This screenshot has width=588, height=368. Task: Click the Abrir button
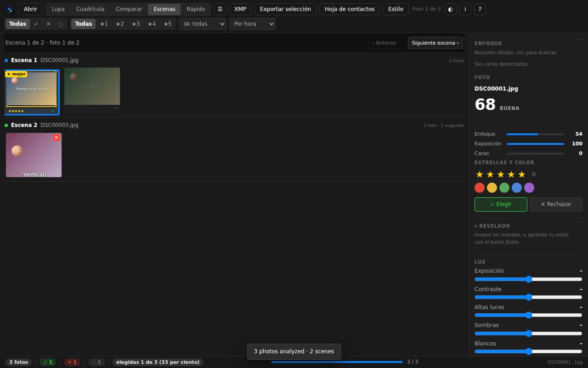30,9
